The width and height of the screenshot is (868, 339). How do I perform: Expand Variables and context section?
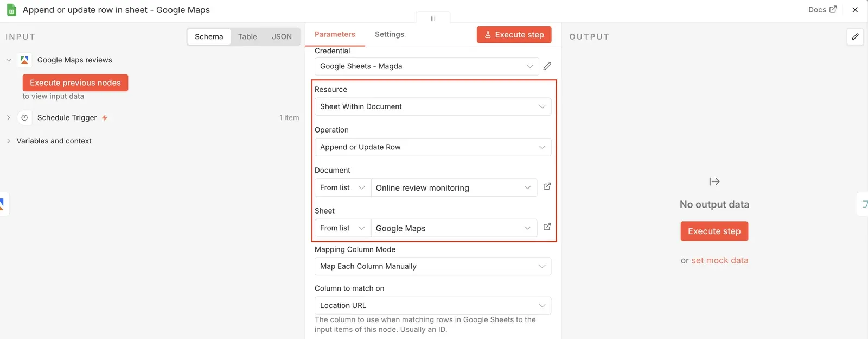pos(9,141)
